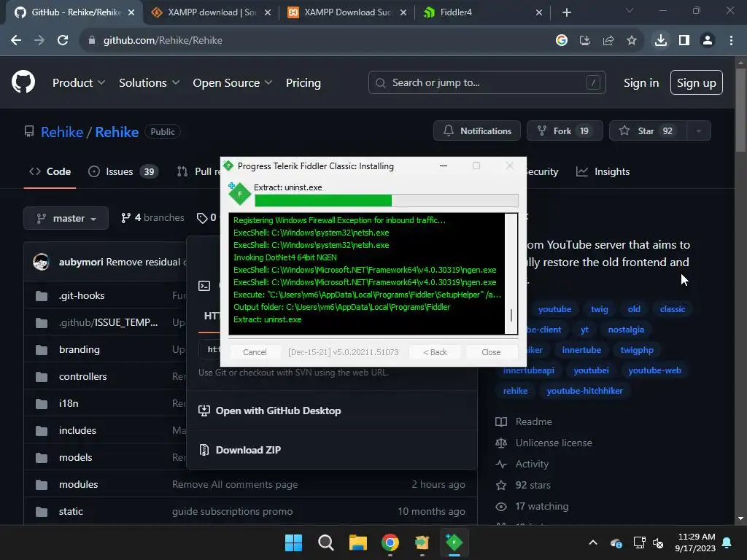Click the nostalgia topic tag
Viewport: 747px width, 560px height.
click(626, 330)
